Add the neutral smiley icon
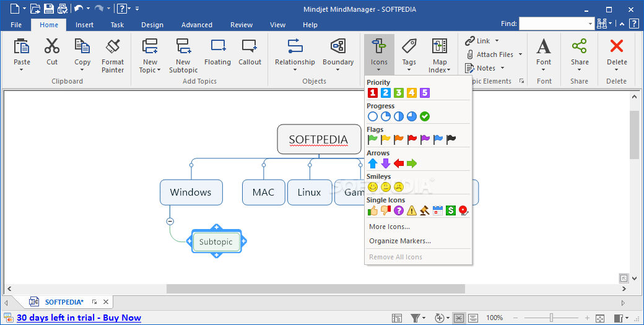Viewport: 644px width, 325px height. pyautogui.click(x=386, y=187)
